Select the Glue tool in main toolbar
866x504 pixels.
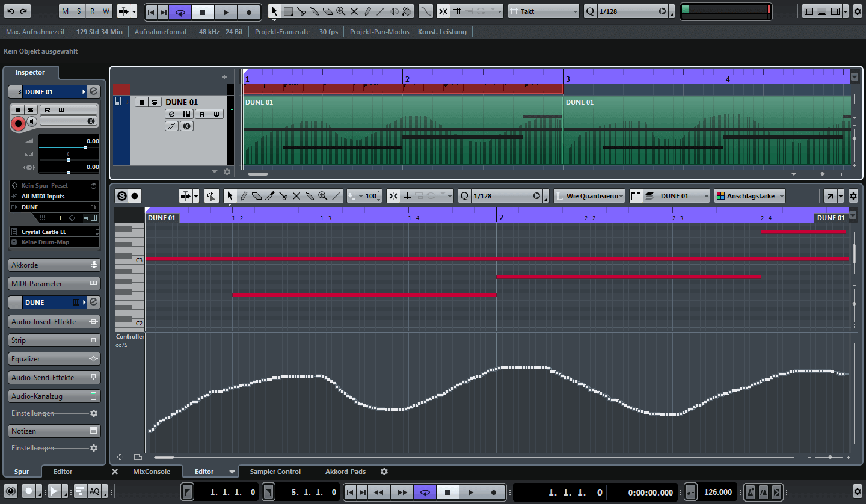(315, 11)
